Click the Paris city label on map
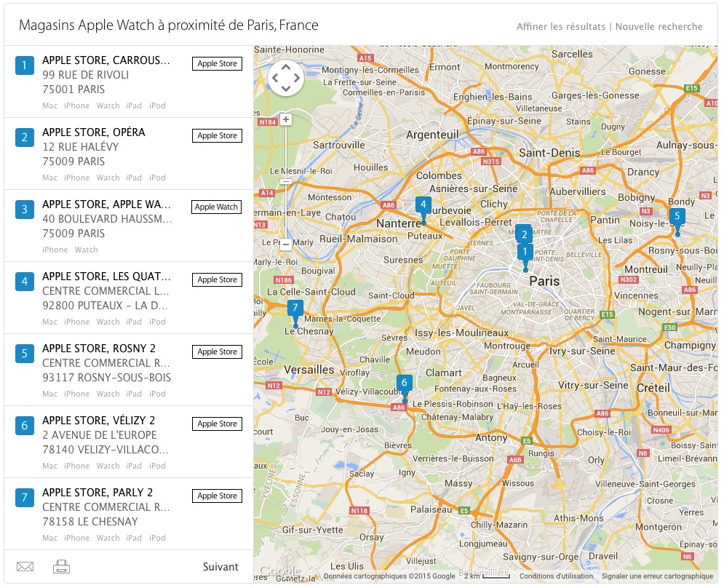The width and height of the screenshot is (724, 588). click(544, 281)
